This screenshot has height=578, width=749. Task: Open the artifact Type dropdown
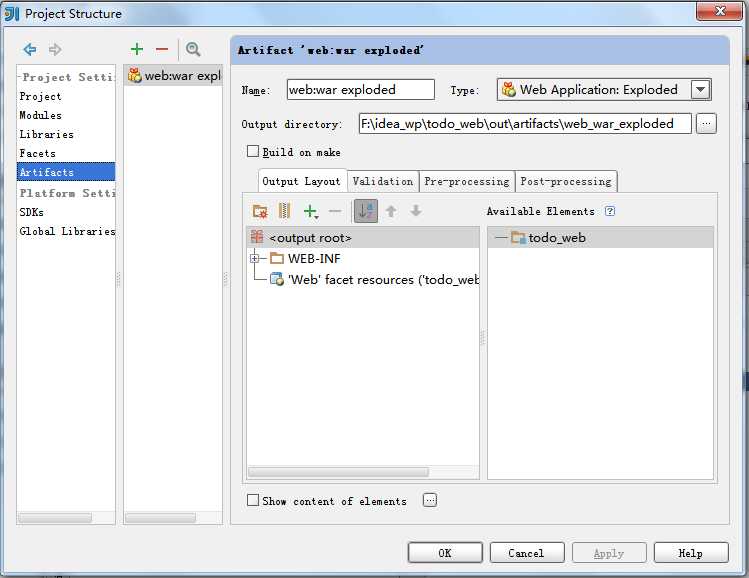pos(700,89)
